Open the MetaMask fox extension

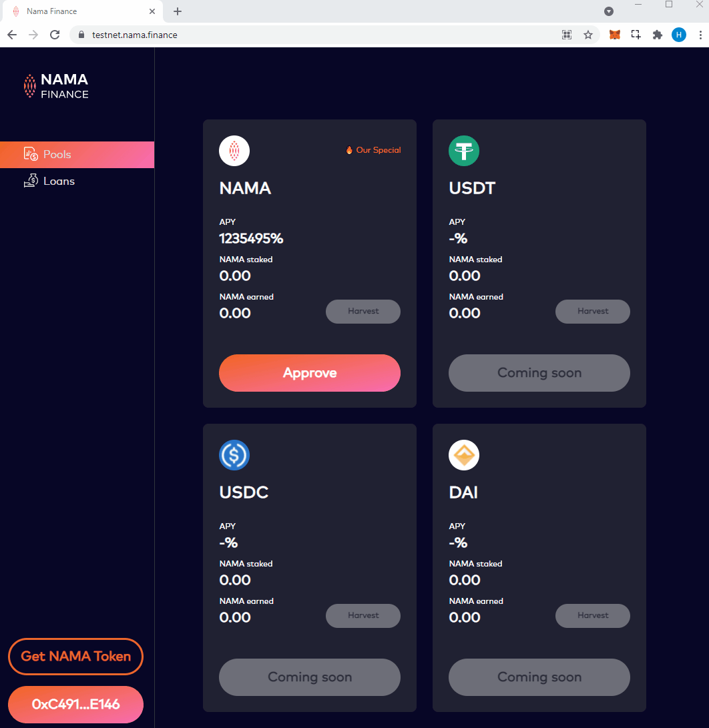point(615,35)
